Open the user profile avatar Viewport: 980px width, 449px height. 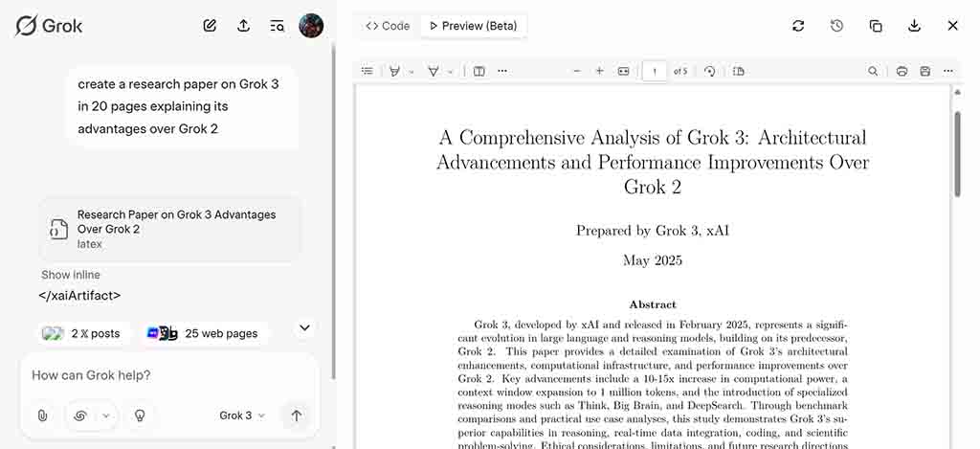(x=311, y=26)
